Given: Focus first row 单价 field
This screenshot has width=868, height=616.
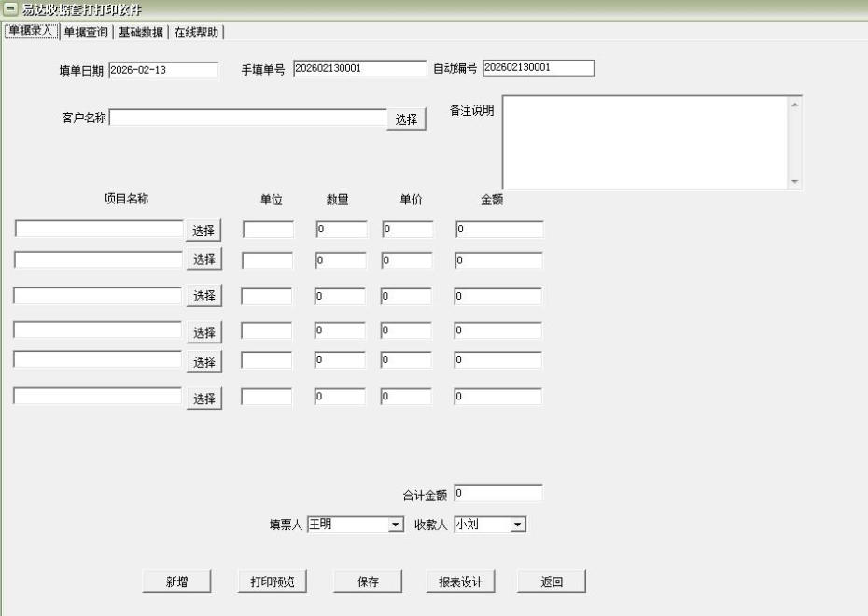Looking at the screenshot, I should (x=408, y=229).
